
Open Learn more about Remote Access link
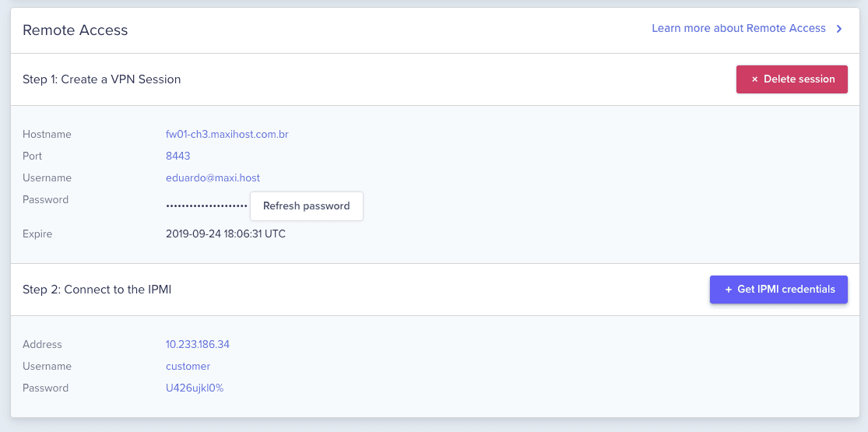point(738,29)
